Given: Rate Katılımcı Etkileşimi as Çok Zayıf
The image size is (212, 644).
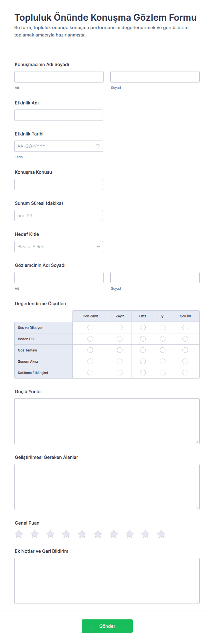Looking at the screenshot, I should pyautogui.click(x=90, y=372).
